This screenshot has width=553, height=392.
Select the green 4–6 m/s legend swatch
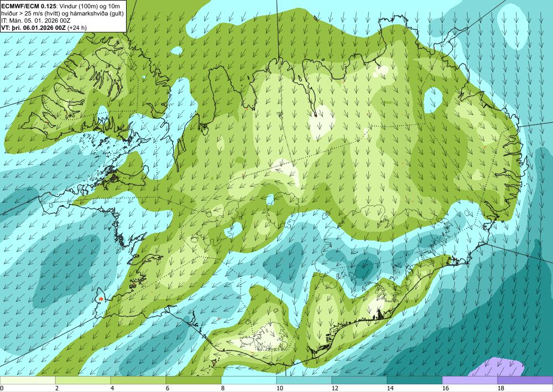point(138,380)
